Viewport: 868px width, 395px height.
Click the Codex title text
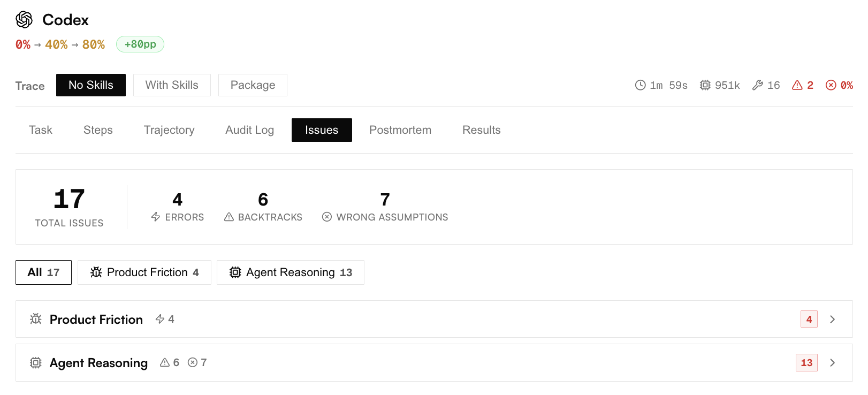(x=65, y=20)
